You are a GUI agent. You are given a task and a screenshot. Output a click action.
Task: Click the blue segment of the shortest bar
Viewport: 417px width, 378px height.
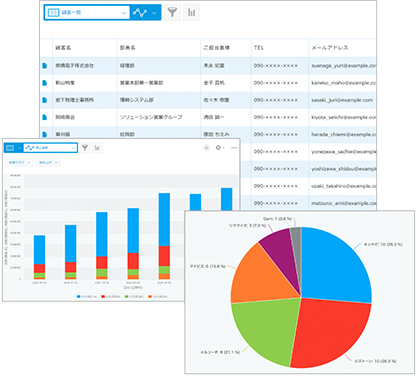[x=39, y=250]
